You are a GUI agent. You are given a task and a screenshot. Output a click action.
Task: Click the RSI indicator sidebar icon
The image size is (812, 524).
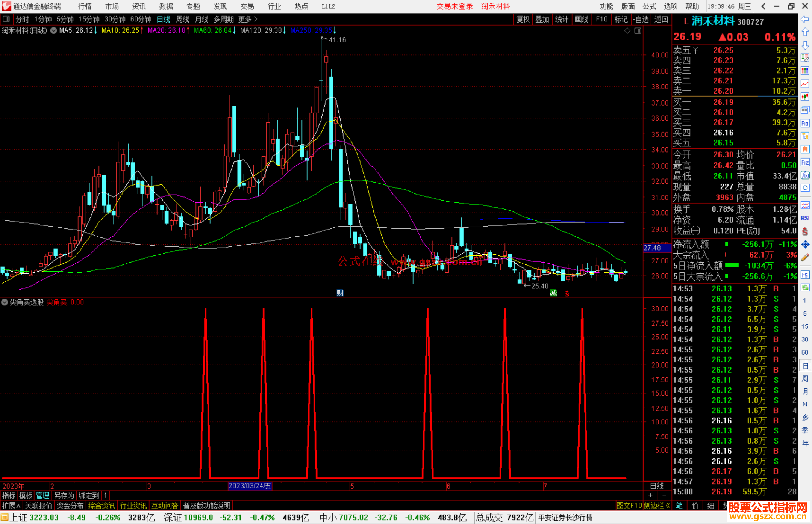point(805,218)
